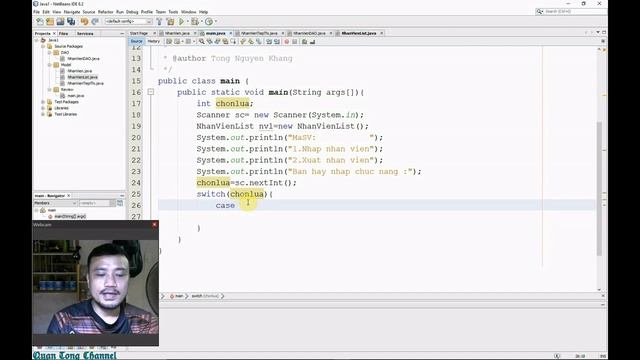Viewport: 640px width, 360px height.
Task: Expand the Test Packages node
Action: [43, 102]
